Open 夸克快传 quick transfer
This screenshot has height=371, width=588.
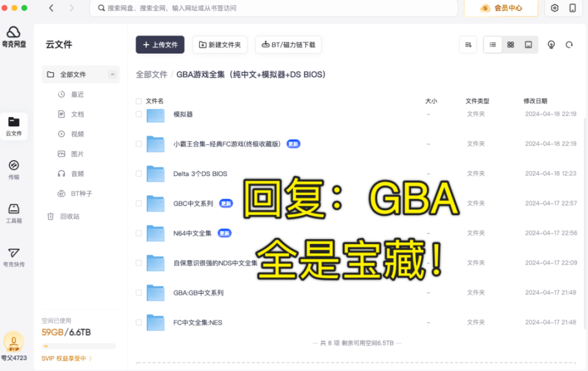click(14, 257)
